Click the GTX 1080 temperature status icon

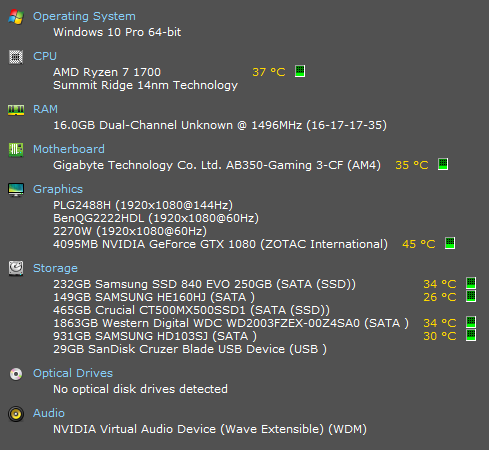tap(450, 243)
